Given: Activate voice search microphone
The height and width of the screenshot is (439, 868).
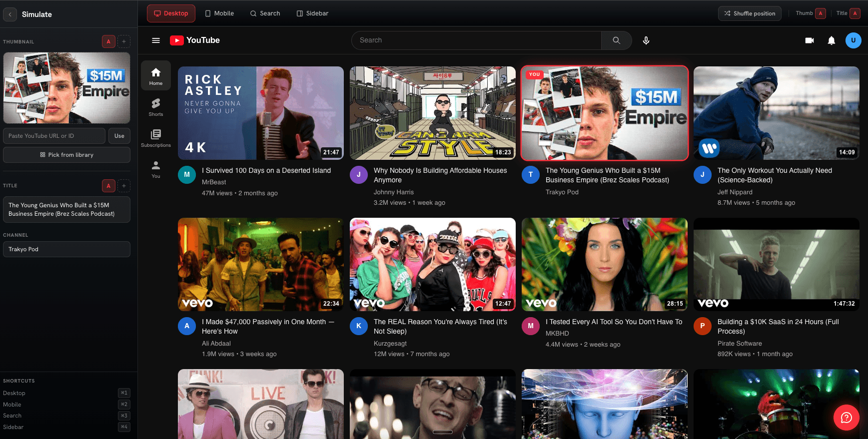Looking at the screenshot, I should tap(646, 40).
